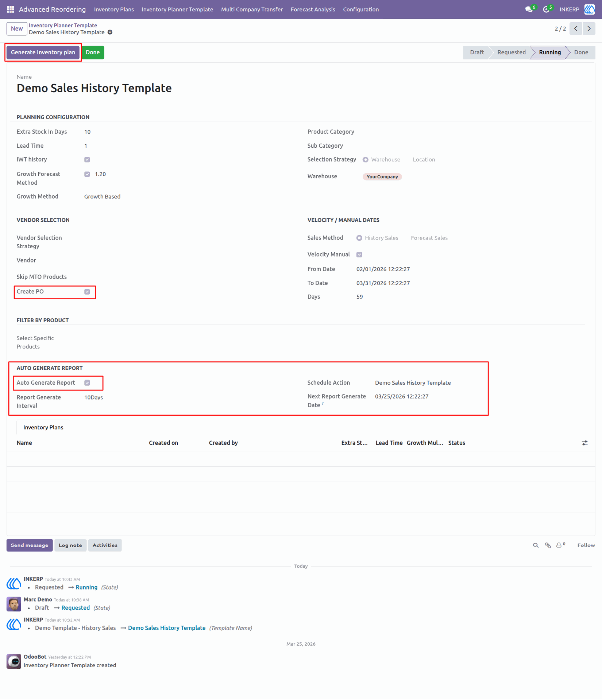Open Inventory Planner Template breadcrumb link
The image size is (602, 700).
[63, 26]
